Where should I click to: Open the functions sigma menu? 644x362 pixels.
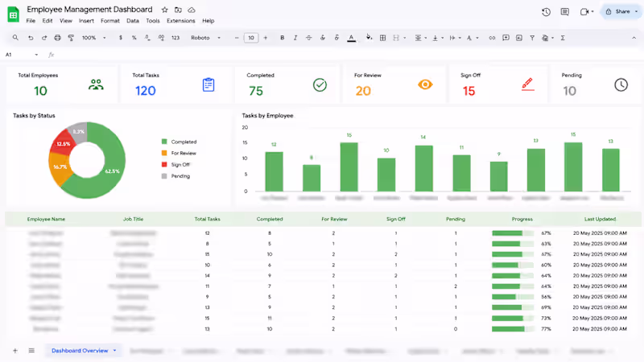point(563,38)
